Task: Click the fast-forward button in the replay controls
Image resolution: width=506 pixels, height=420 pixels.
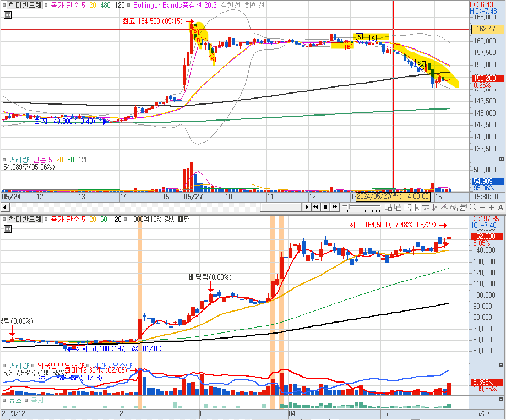Action: tap(335, 207)
